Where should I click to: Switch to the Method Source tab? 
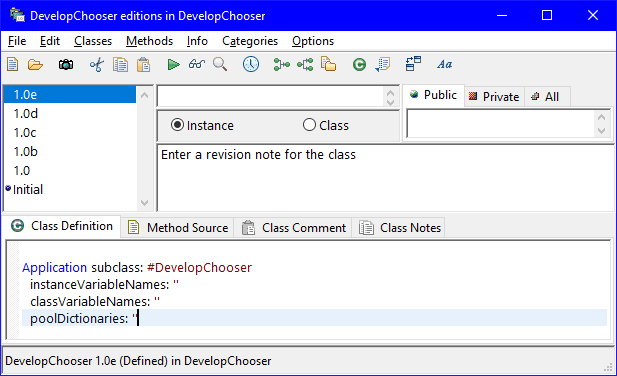(x=177, y=228)
